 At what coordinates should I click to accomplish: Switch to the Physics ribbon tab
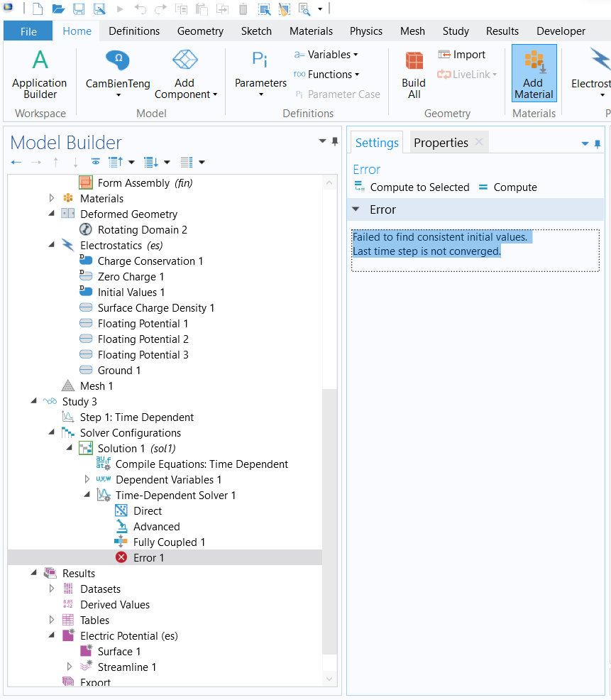366,31
